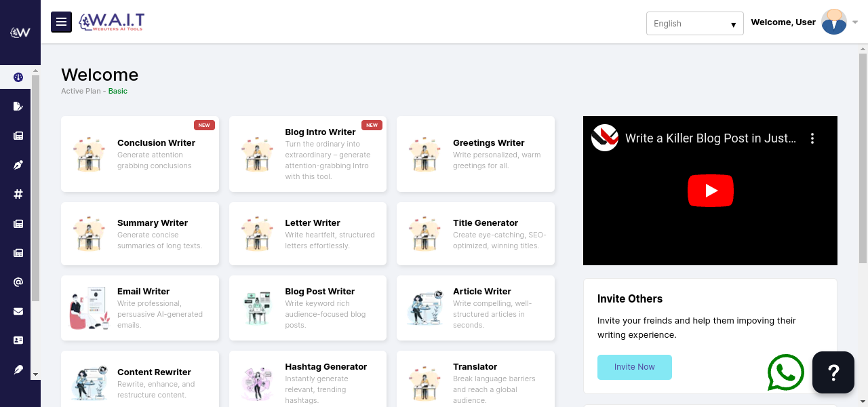Select the Title Generator tool card

pyautogui.click(x=475, y=234)
